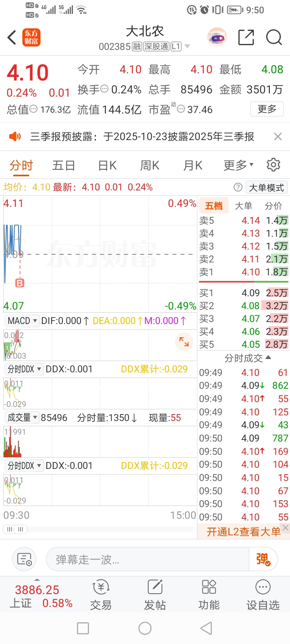Screen dimensions: 290x644
Task: Open the search magnifier
Action: (x=274, y=37)
